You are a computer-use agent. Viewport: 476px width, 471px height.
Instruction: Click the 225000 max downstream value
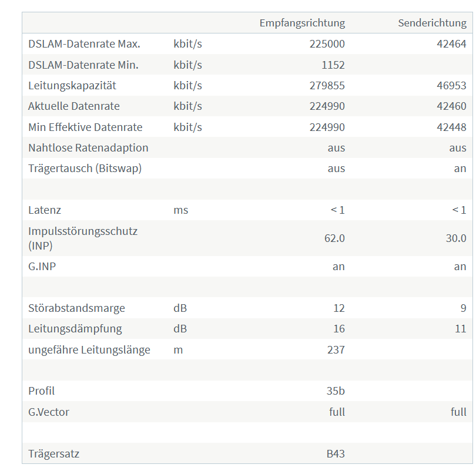pos(327,44)
